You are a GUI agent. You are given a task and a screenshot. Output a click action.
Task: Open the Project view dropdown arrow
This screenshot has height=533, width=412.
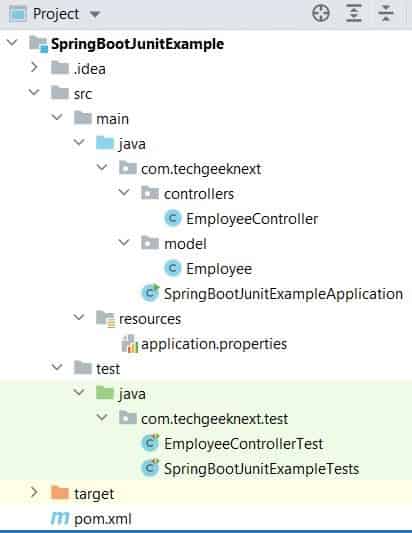pos(95,14)
